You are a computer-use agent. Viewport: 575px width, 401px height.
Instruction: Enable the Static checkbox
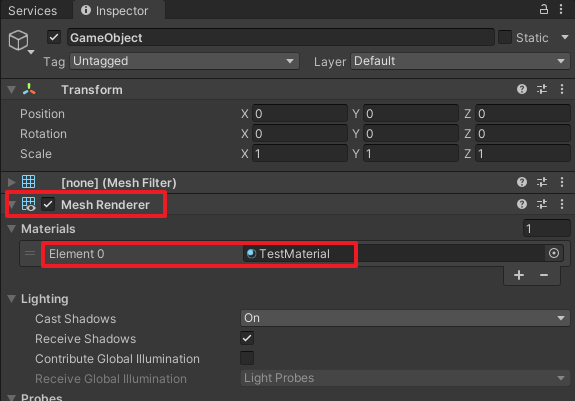(x=505, y=37)
